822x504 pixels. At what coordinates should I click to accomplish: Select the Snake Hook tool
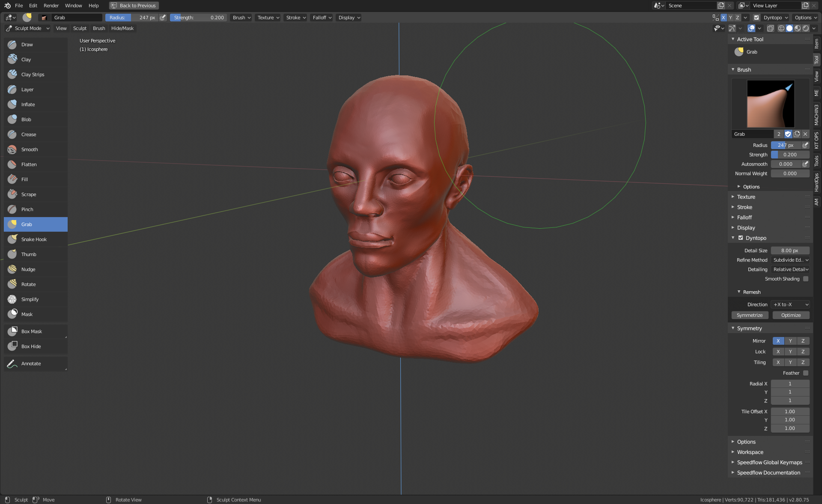click(x=34, y=239)
